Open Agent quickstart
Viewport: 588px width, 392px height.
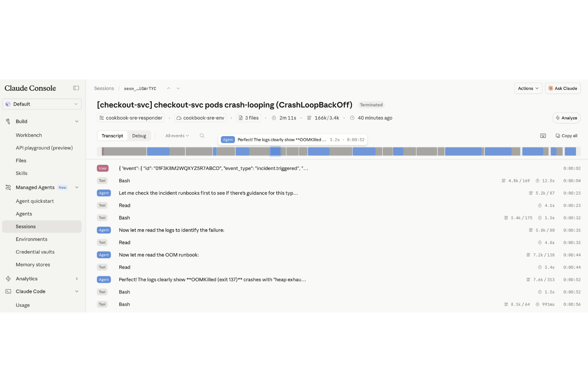click(x=35, y=201)
